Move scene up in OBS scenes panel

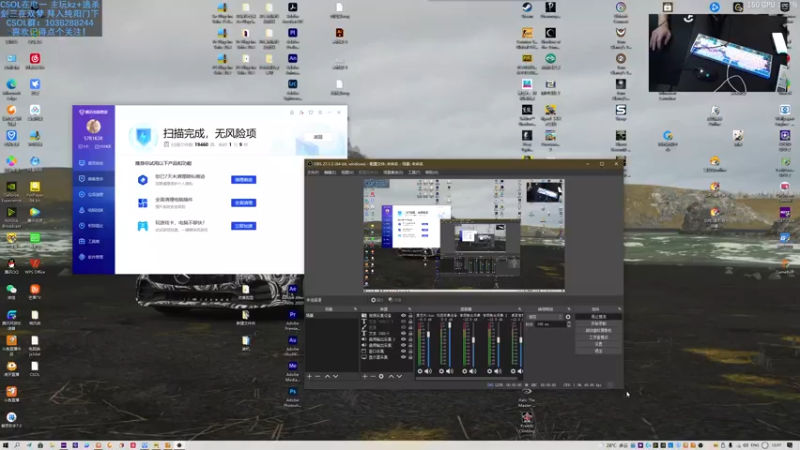[328, 376]
